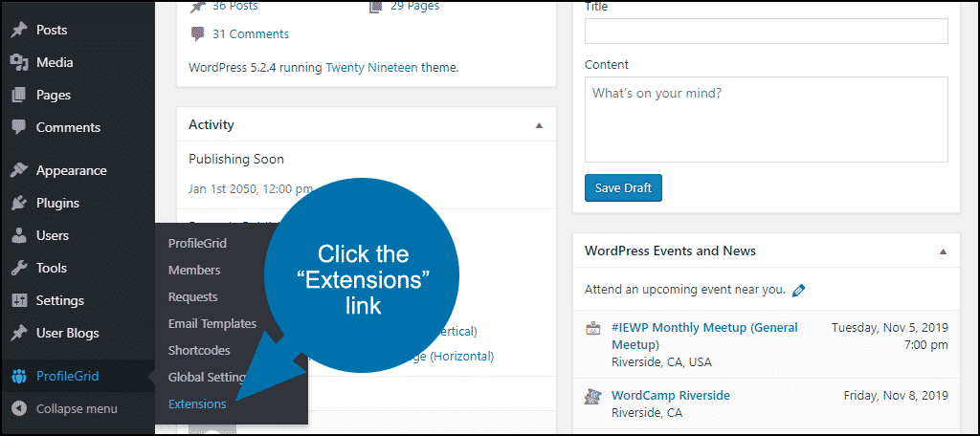Choose Email Templates in the submenu
Screen dimensions: 980x436
pyautogui.click(x=212, y=323)
